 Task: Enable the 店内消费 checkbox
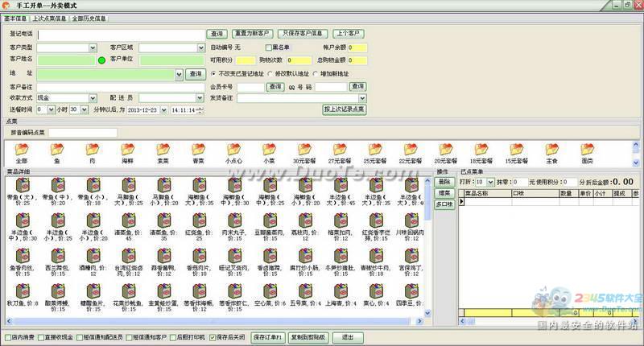coord(7,337)
